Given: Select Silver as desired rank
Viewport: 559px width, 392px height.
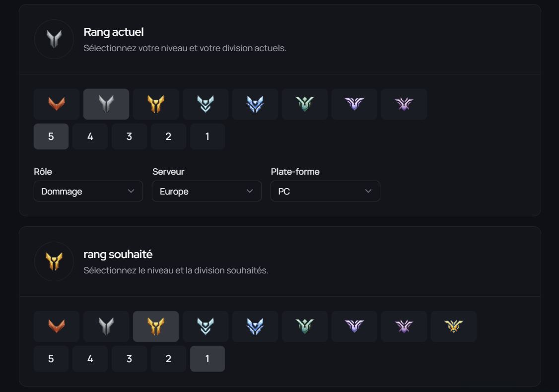Looking at the screenshot, I should coord(106,327).
